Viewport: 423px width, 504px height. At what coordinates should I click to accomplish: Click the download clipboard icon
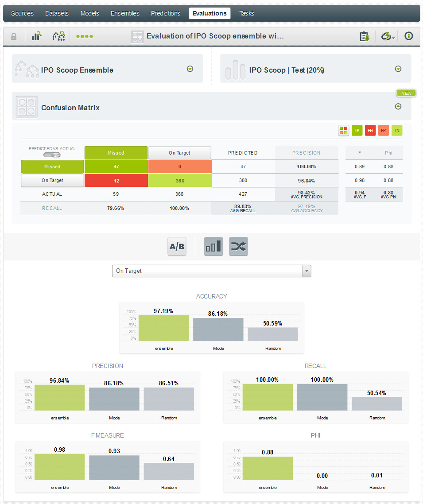coord(365,36)
